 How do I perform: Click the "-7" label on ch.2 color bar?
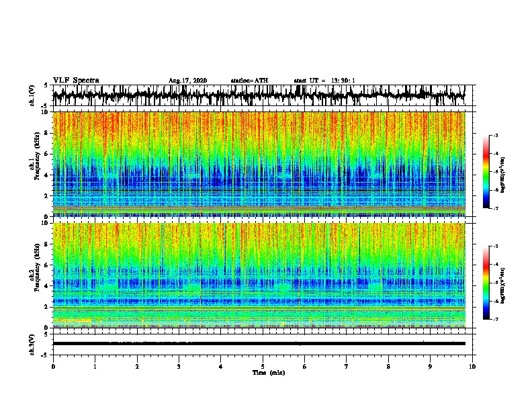(x=496, y=319)
